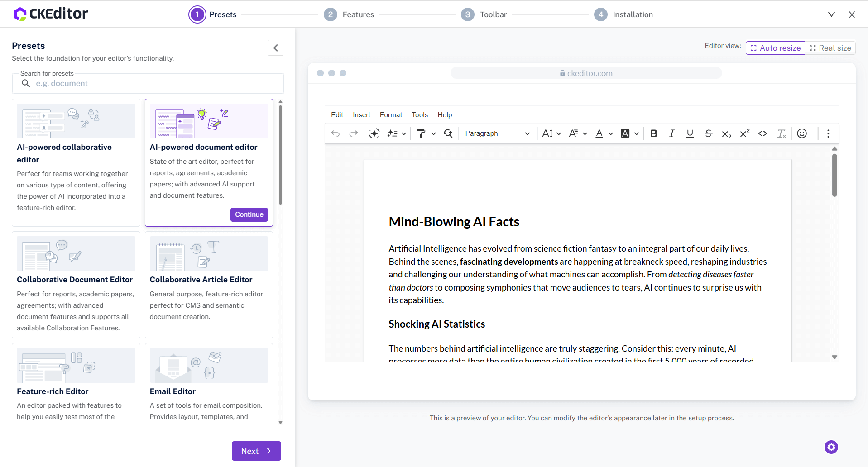Screen dimensions: 868x467
Task: Click the Subscript icon
Action: click(x=726, y=134)
